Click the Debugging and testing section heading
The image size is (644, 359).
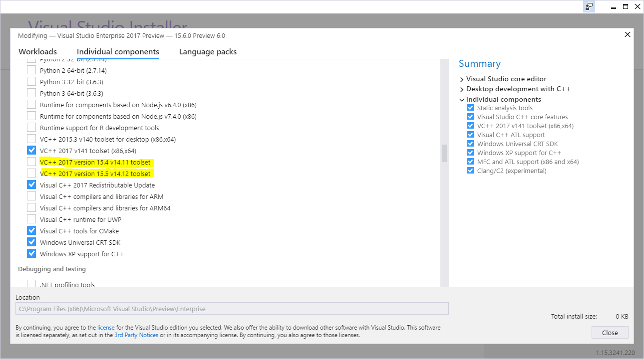tap(52, 269)
